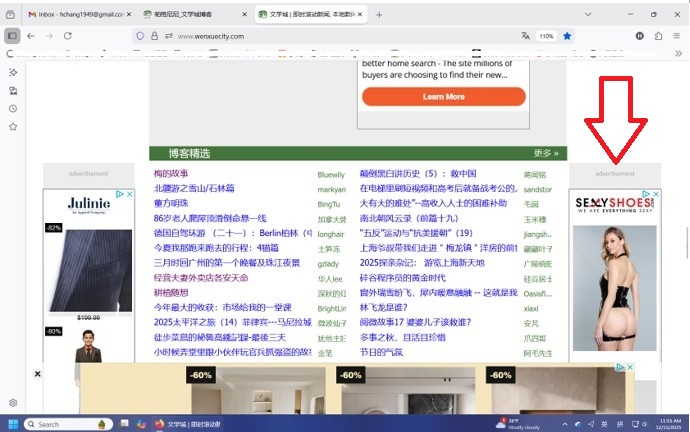Open the page translation icon
The image size is (690, 432).
[x=525, y=36]
